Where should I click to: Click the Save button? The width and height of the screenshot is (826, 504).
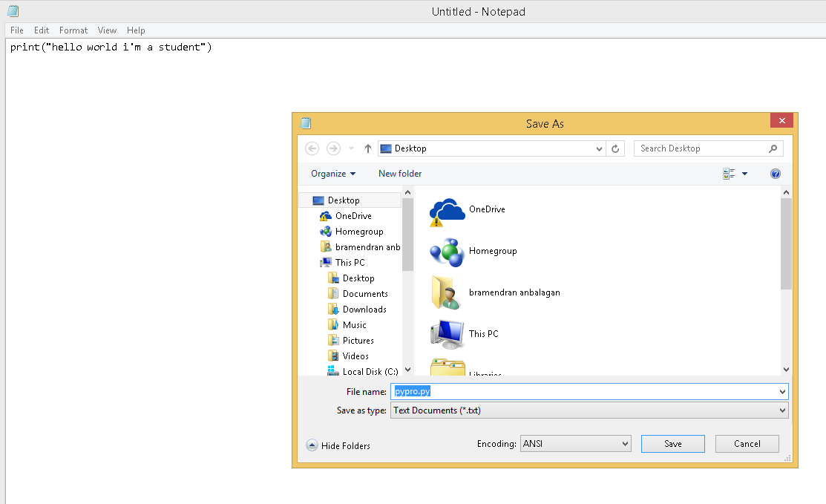pos(672,444)
